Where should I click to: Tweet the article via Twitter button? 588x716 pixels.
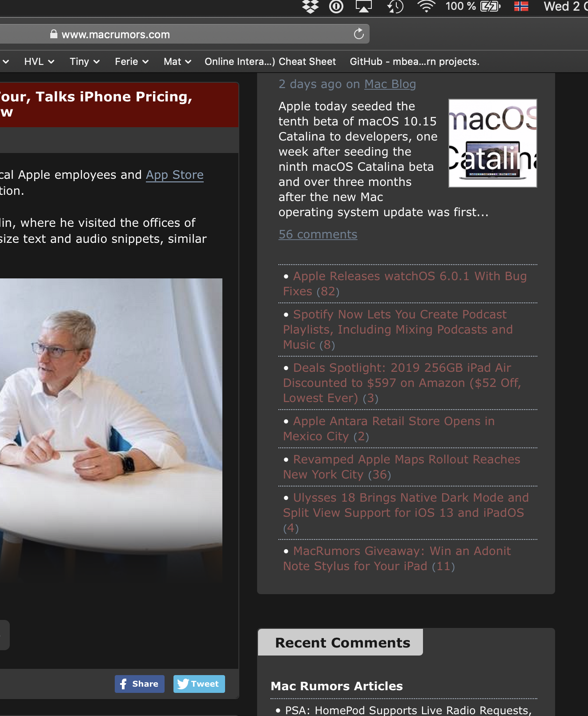(199, 684)
